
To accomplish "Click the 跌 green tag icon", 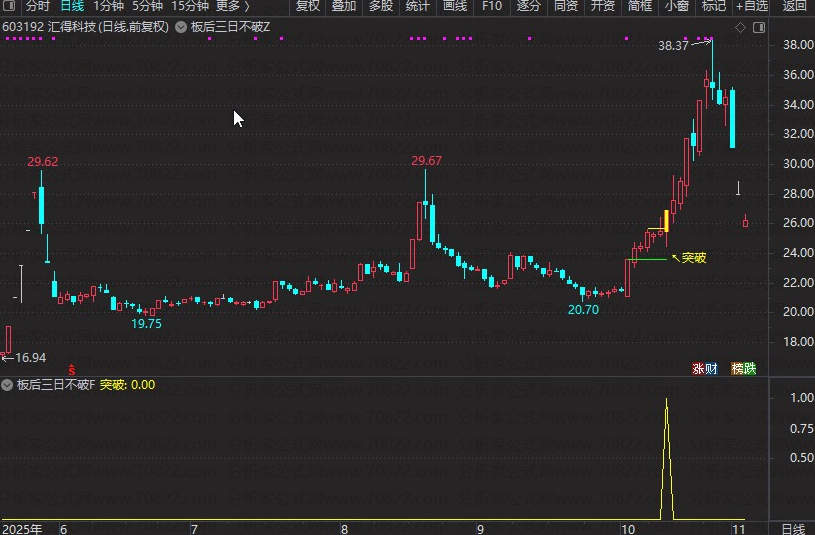I will [750, 369].
